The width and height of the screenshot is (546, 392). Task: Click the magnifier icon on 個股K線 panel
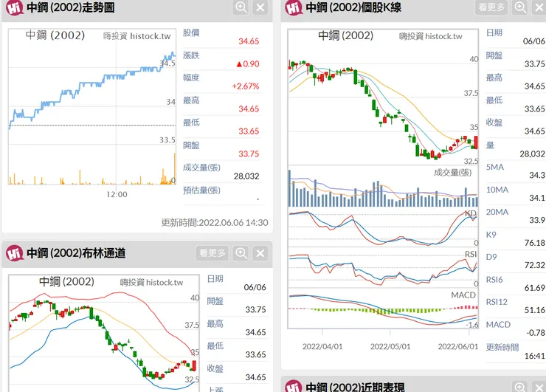click(520, 8)
